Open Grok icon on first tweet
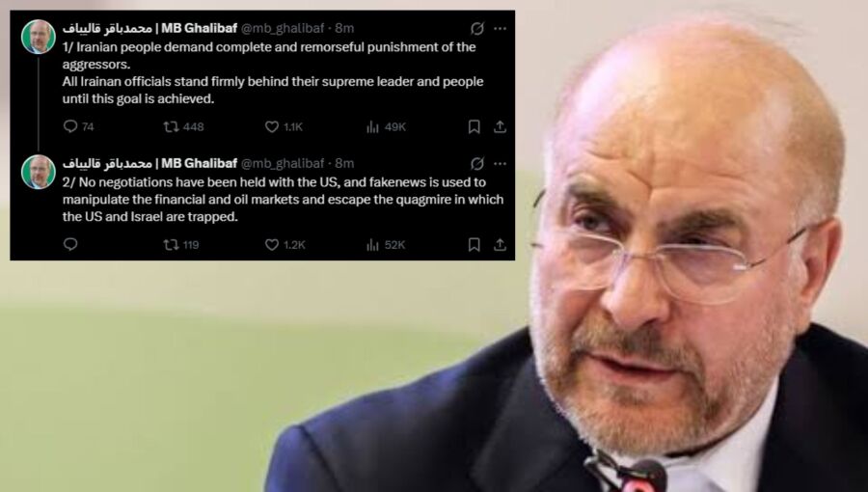 click(477, 28)
